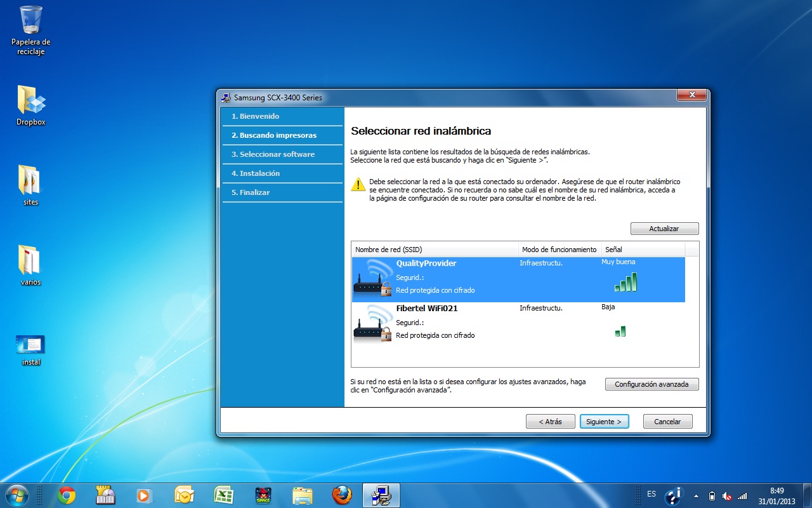Open the network signal tray icon

pos(742,496)
